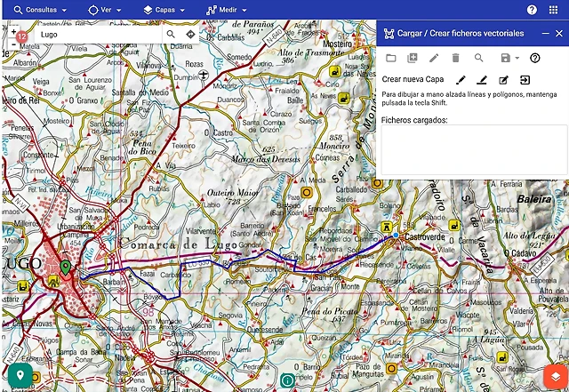Click the red zoom level badge 12
Viewport: 569px width, 392px height.
click(x=21, y=36)
